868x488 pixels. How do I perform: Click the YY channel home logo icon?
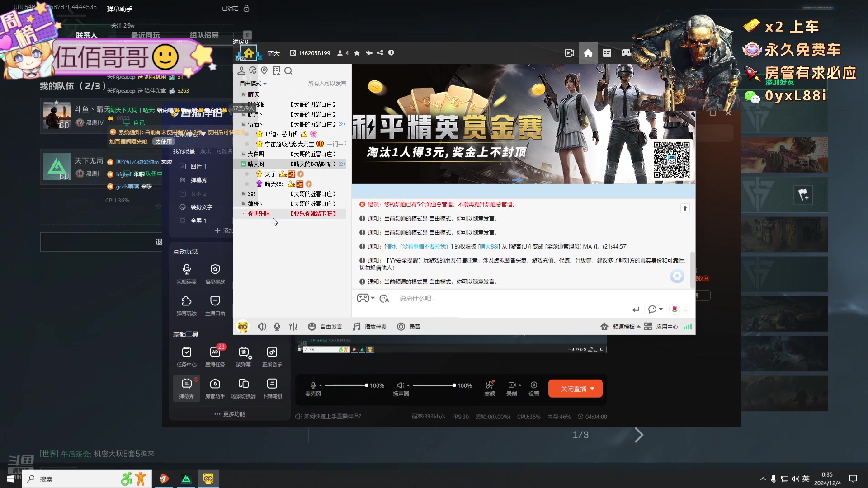point(249,53)
